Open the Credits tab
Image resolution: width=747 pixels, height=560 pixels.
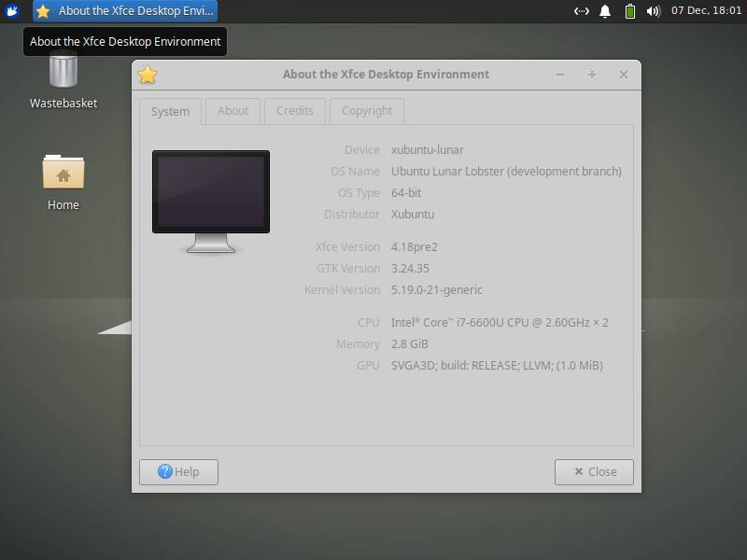(x=295, y=111)
